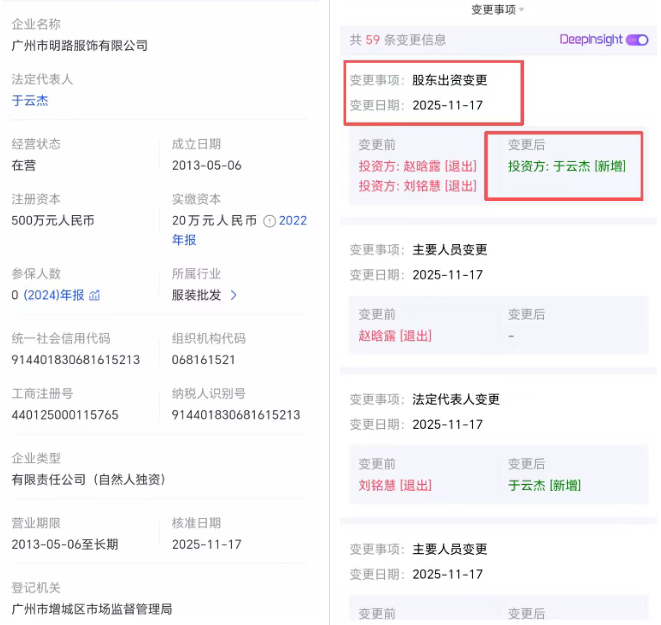Click the chart icon beside (2024)年报

pyautogui.click(x=94, y=295)
